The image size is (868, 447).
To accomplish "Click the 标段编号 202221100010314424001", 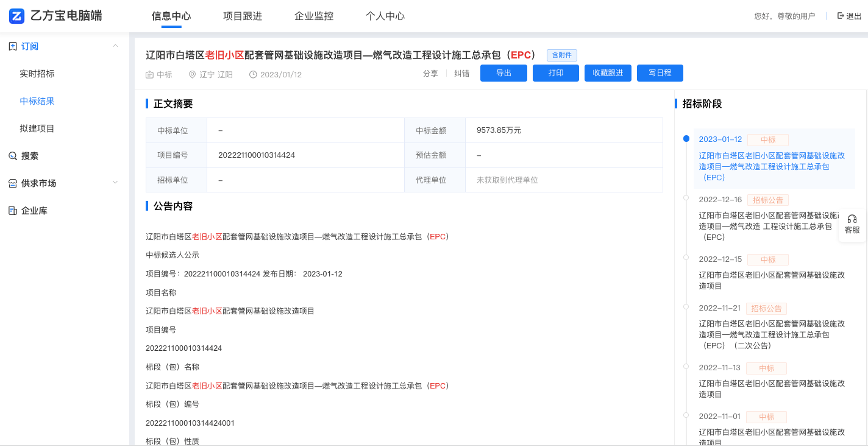I will 190,423.
